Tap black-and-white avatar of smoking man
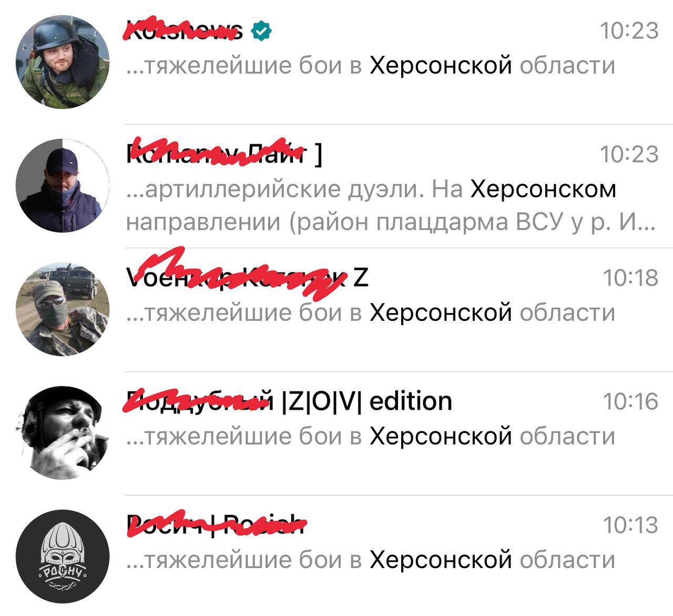This screenshot has width=673, height=616. [63, 433]
